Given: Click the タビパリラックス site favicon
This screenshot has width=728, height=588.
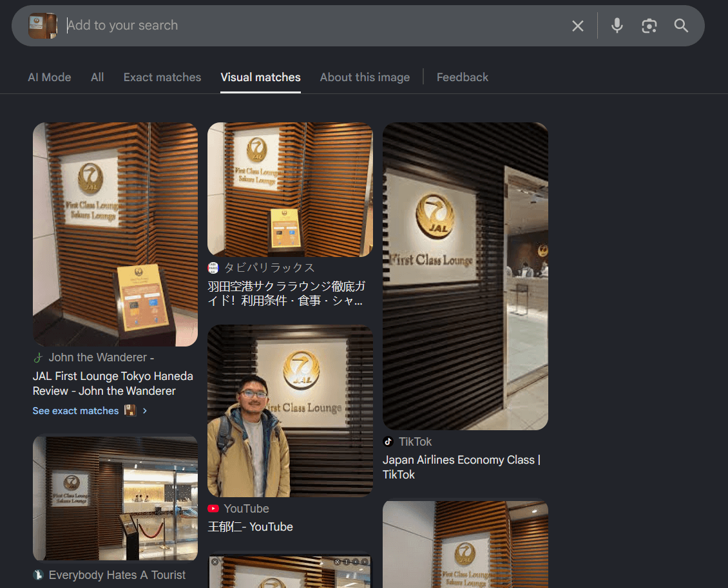Looking at the screenshot, I should [x=213, y=268].
